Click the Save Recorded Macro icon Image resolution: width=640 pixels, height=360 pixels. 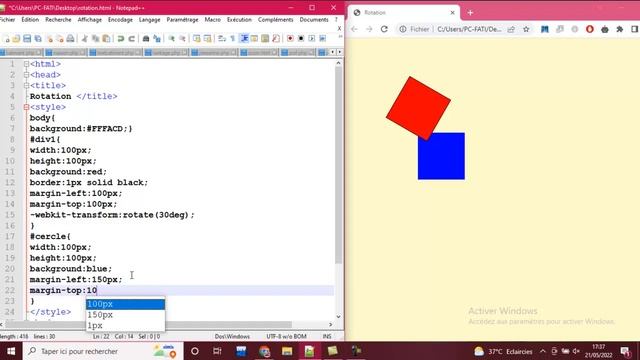coord(322,39)
